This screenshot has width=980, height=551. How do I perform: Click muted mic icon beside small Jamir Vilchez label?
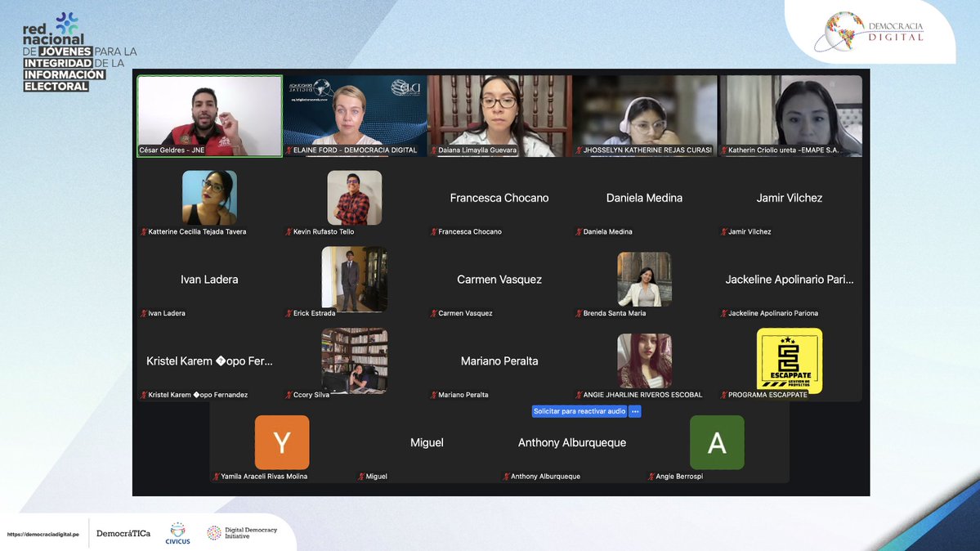(723, 231)
